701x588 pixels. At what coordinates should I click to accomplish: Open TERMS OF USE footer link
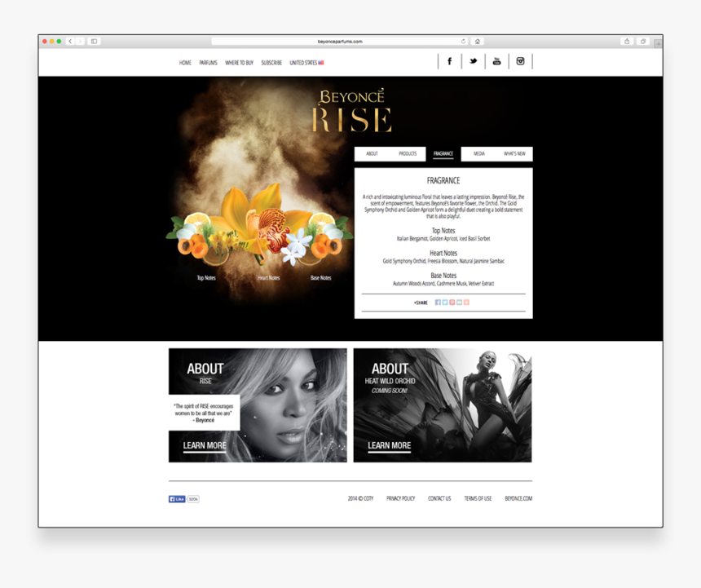478,498
